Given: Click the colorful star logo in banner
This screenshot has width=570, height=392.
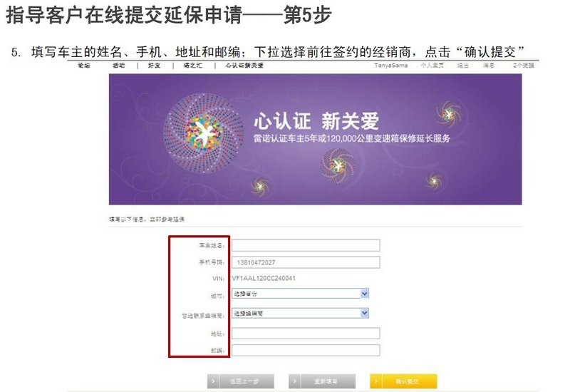Looking at the screenshot, I should tap(203, 133).
